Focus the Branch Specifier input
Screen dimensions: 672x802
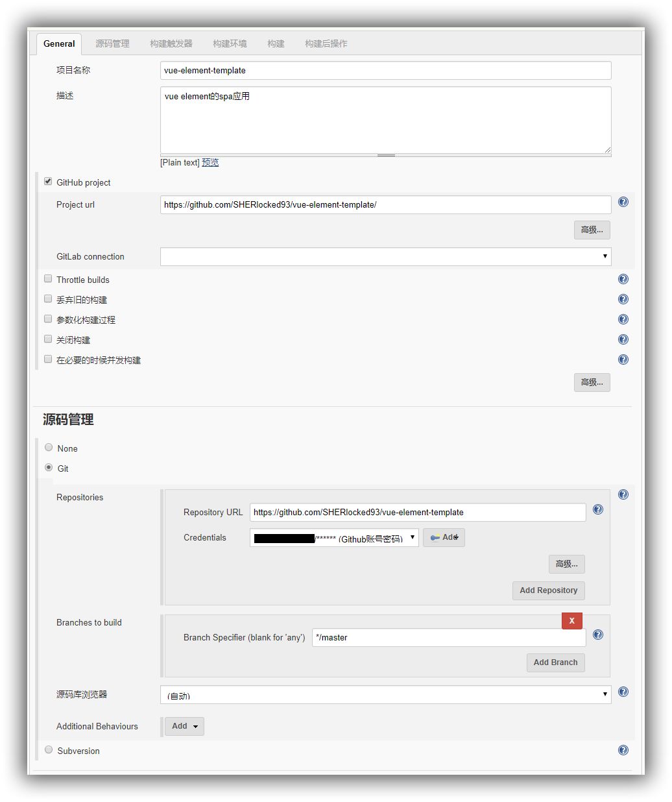tap(449, 637)
